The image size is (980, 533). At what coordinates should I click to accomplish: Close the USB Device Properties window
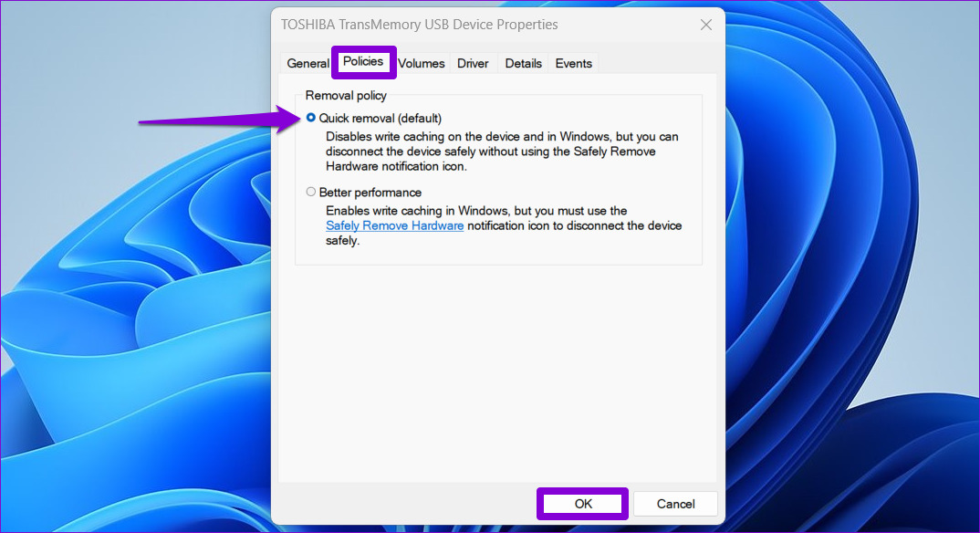705,25
